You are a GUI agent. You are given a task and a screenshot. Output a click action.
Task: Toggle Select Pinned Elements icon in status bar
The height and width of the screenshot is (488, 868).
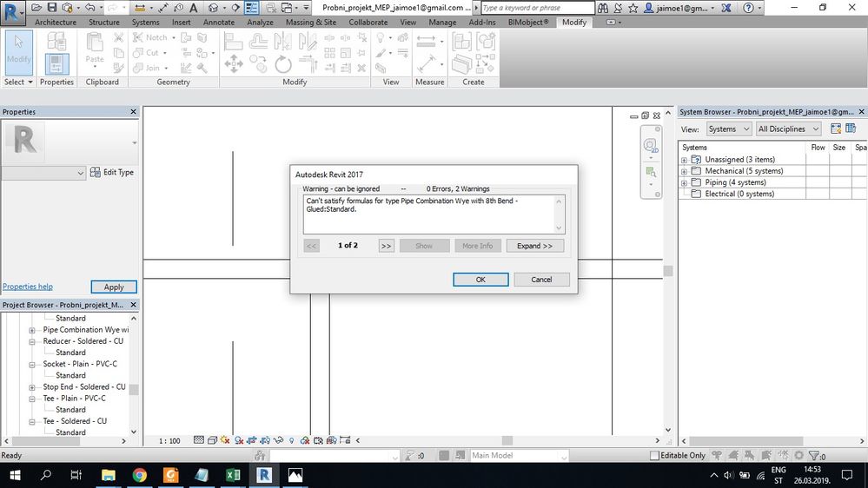point(750,455)
